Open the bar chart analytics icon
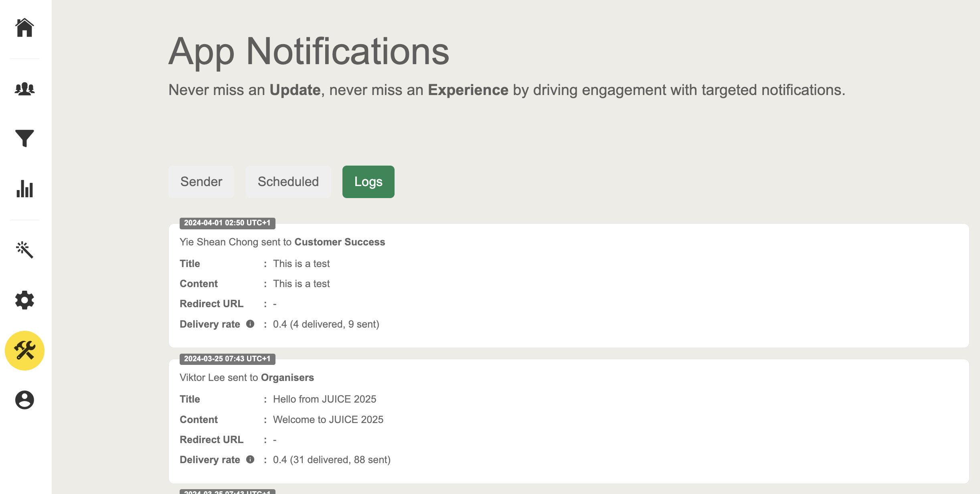This screenshot has height=494, width=980. (24, 188)
